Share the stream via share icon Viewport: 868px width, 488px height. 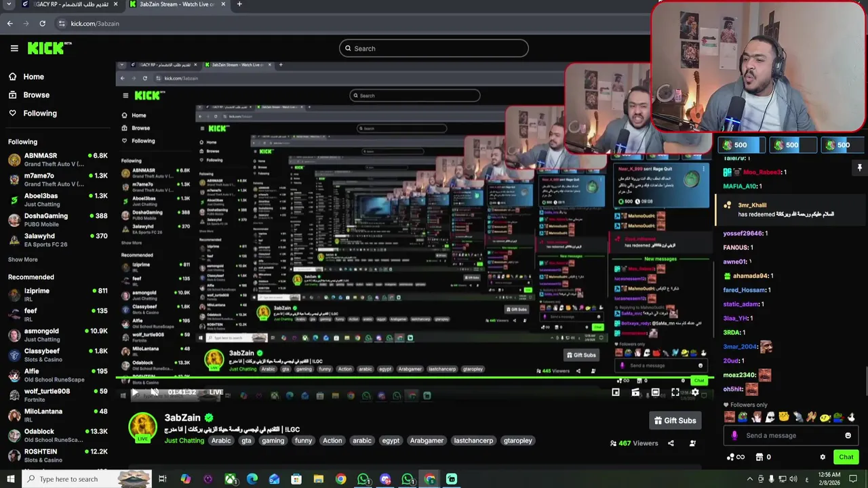pos(671,443)
